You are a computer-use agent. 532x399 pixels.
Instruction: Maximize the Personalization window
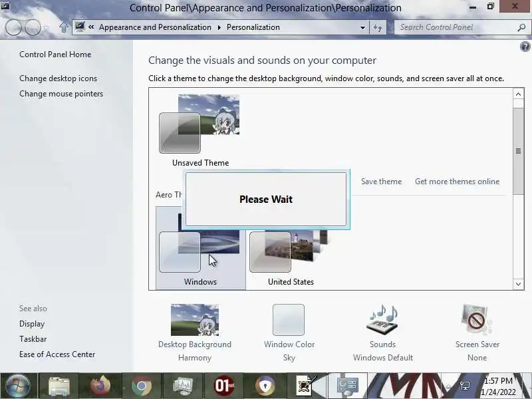[490, 6]
